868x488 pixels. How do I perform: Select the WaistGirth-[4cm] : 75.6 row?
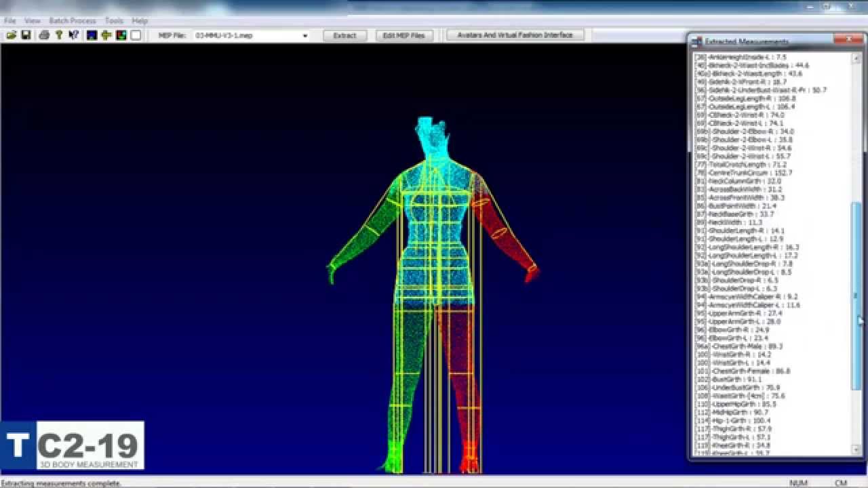tap(741, 396)
